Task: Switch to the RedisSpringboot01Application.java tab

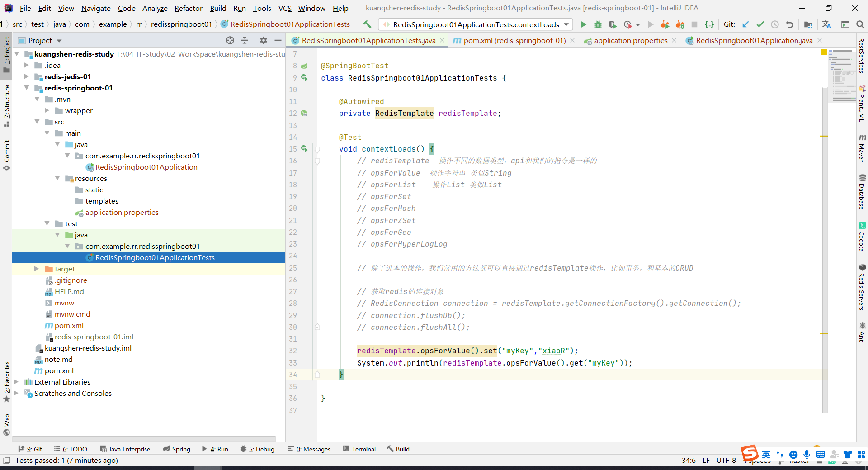Action: (754, 40)
